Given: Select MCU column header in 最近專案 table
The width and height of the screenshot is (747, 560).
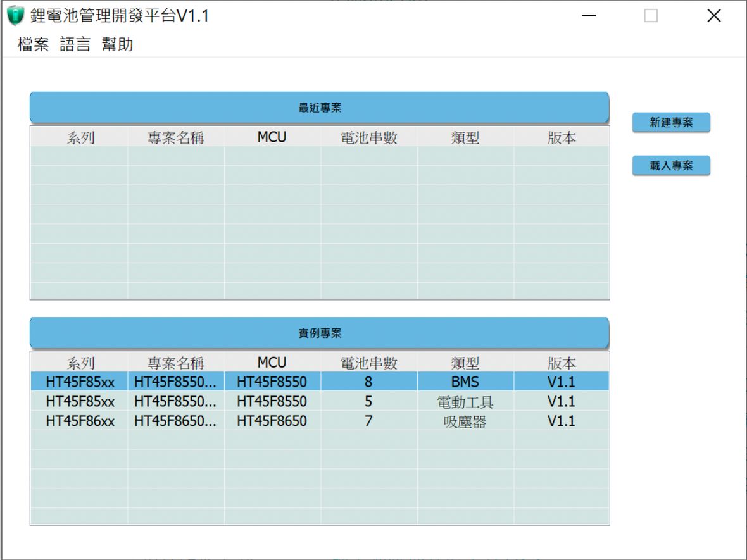Looking at the screenshot, I should [272, 137].
